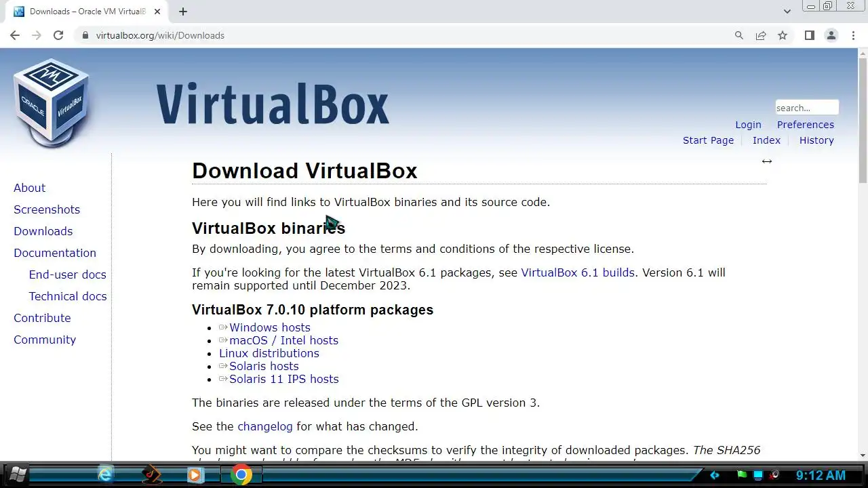868x488 pixels.
Task: Reload the VirtualBox downloads page
Action: pyautogui.click(x=58, y=35)
